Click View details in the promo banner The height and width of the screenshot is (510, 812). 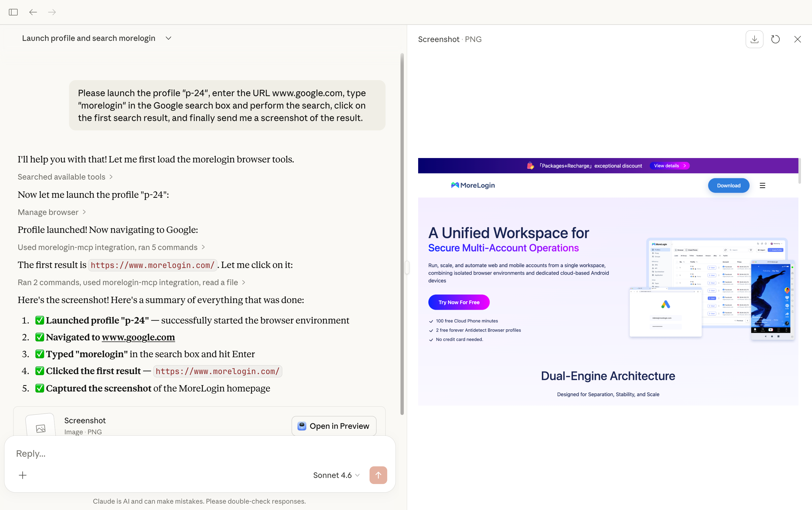coord(669,165)
